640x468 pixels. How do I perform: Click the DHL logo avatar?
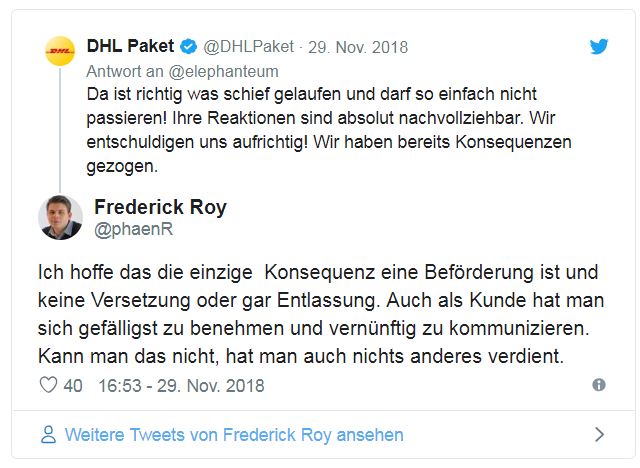point(60,51)
